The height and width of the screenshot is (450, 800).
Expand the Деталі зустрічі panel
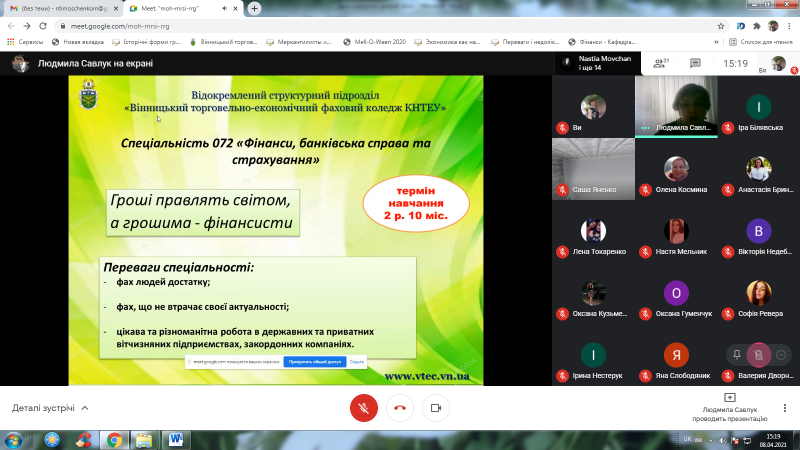(x=50, y=408)
